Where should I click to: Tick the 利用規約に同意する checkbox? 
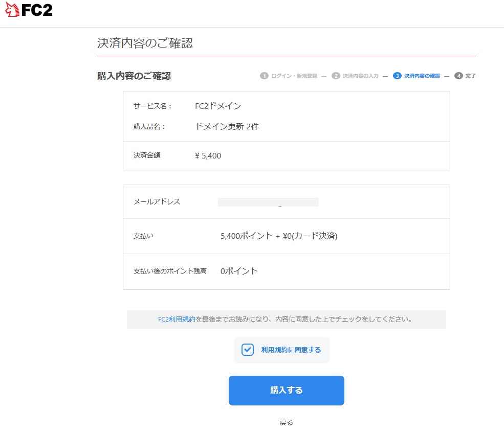pyautogui.click(x=248, y=350)
